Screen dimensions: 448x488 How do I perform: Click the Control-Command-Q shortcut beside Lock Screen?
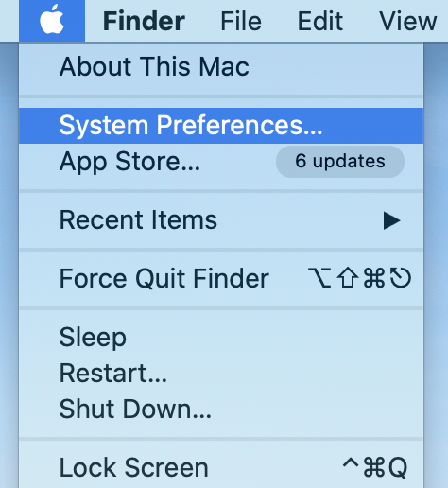coord(375,467)
